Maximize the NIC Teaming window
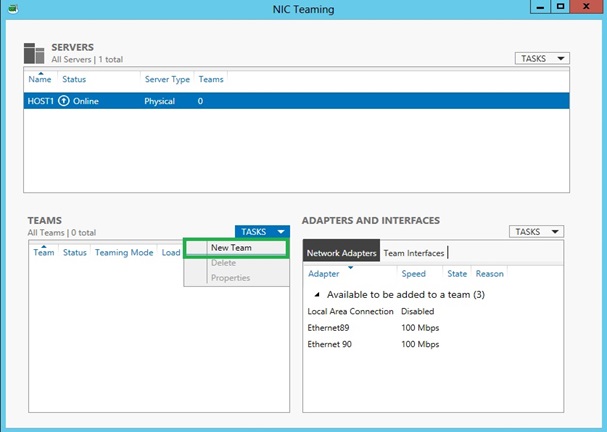 click(x=561, y=7)
